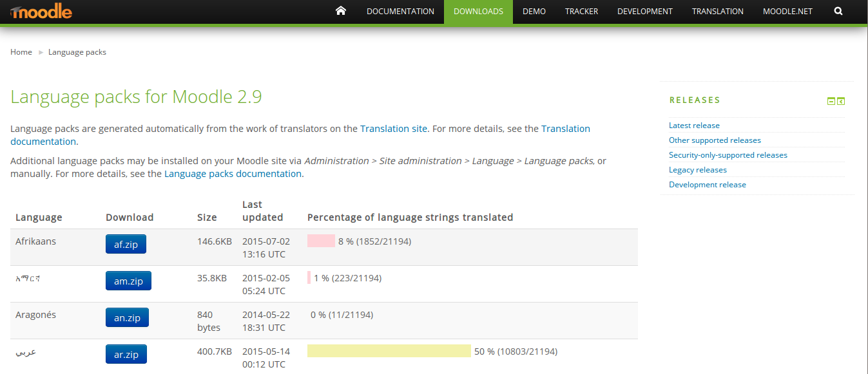Click the Language column header
This screenshot has height=374, width=868.
tap(39, 218)
